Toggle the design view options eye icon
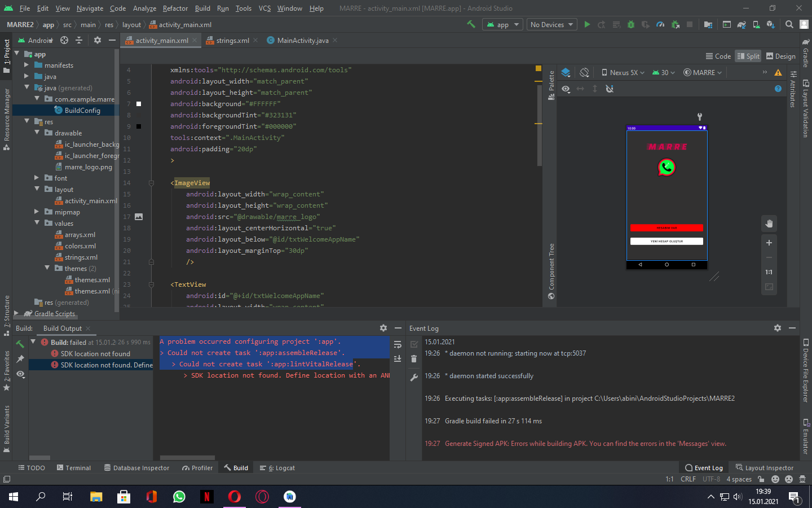 566,89
